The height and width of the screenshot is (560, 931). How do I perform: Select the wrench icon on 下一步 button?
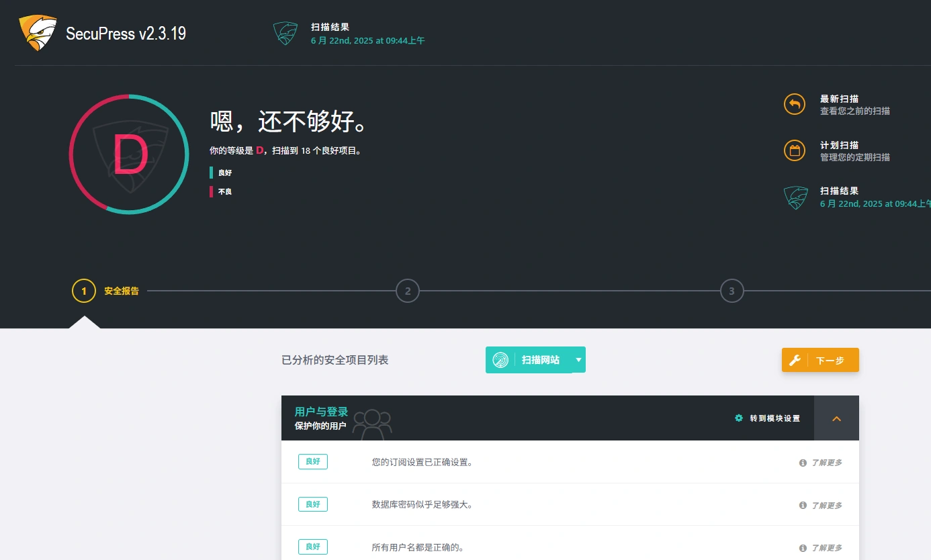[795, 360]
